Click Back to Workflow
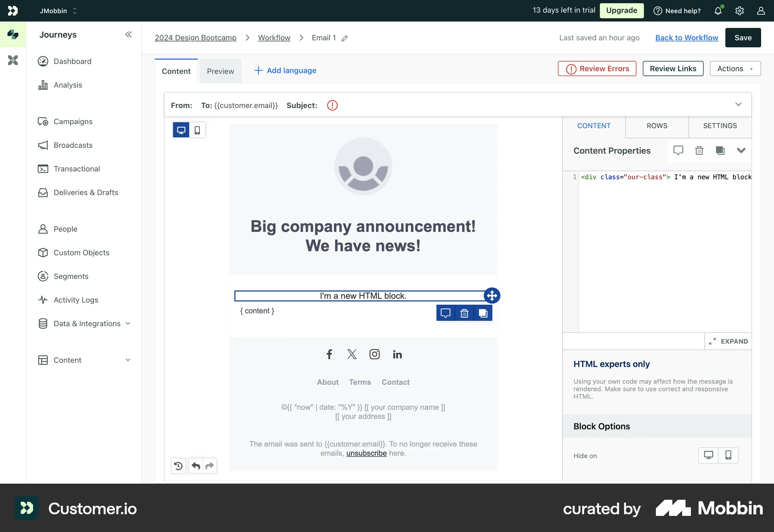The image size is (774, 532). (686, 37)
